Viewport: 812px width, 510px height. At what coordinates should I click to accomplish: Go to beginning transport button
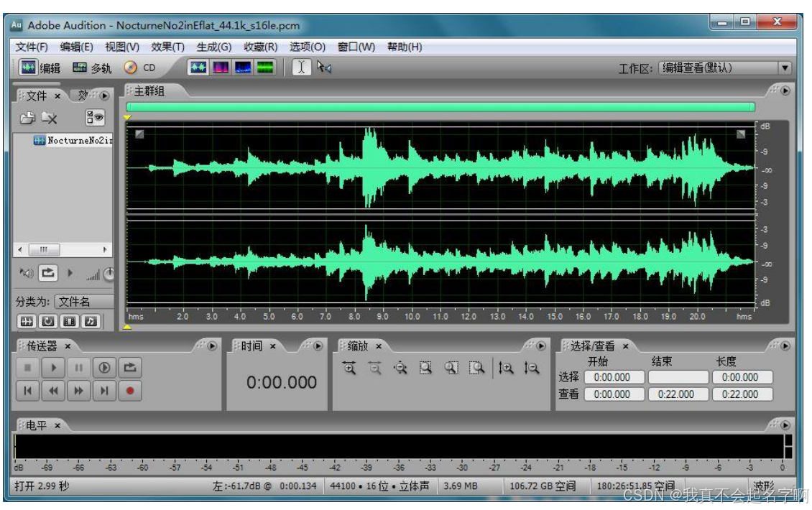(27, 391)
